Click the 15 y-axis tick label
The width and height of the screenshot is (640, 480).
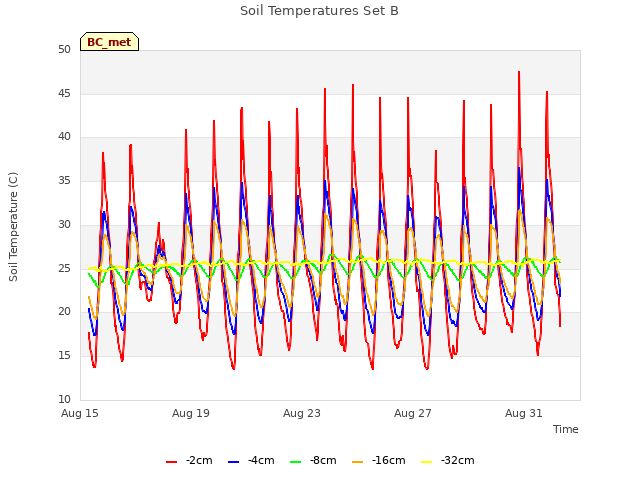(x=64, y=356)
